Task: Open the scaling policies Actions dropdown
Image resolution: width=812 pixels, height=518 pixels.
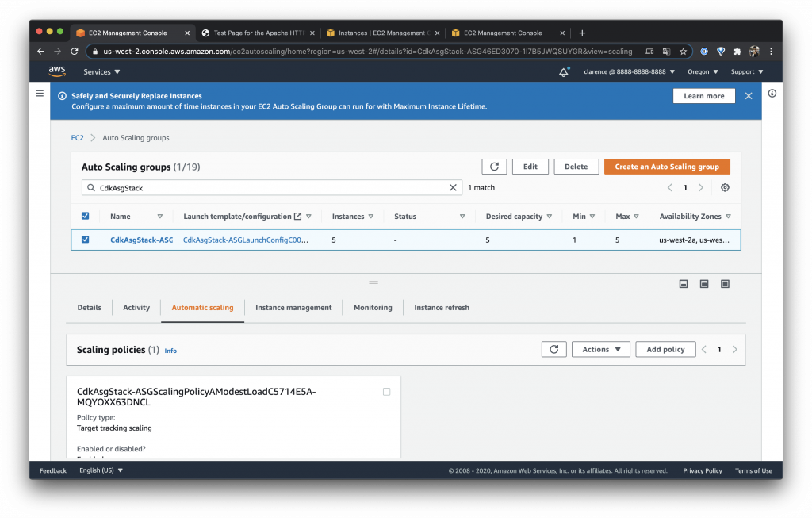Action: 601,349
